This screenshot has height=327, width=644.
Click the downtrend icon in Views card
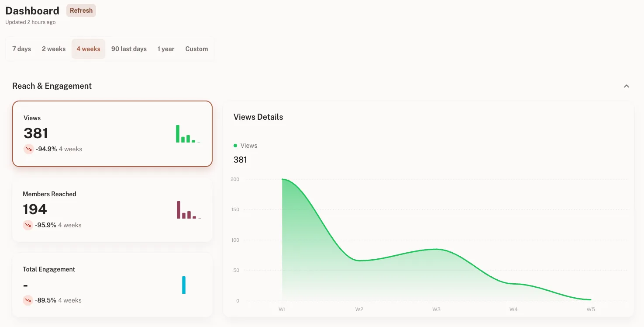(28, 149)
